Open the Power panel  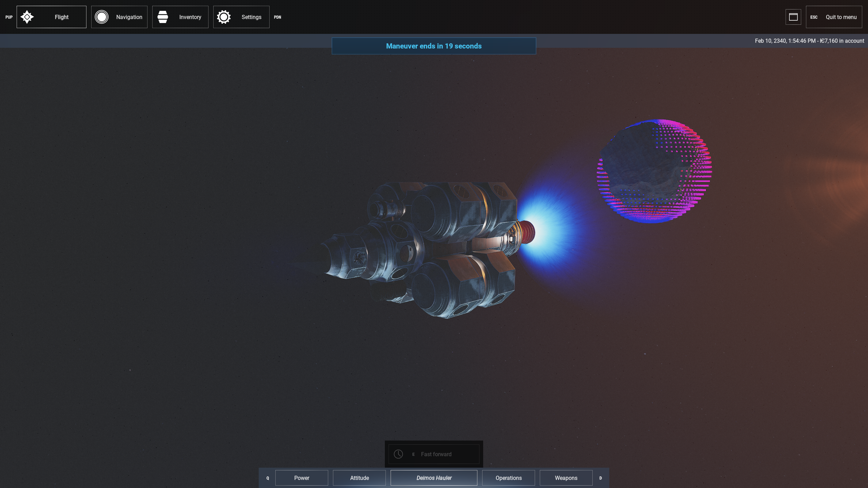point(301,478)
